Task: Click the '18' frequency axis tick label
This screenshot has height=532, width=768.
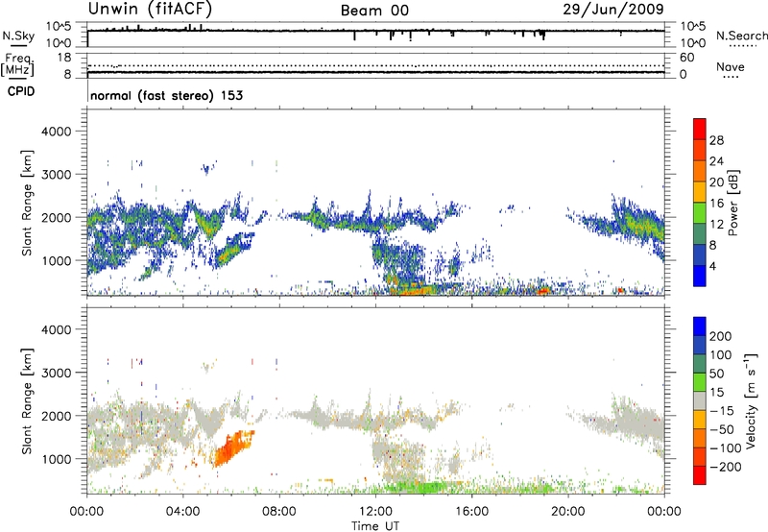Action: click(x=64, y=58)
